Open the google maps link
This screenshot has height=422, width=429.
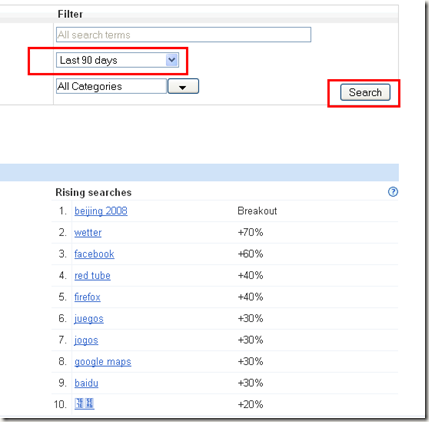pos(103,362)
